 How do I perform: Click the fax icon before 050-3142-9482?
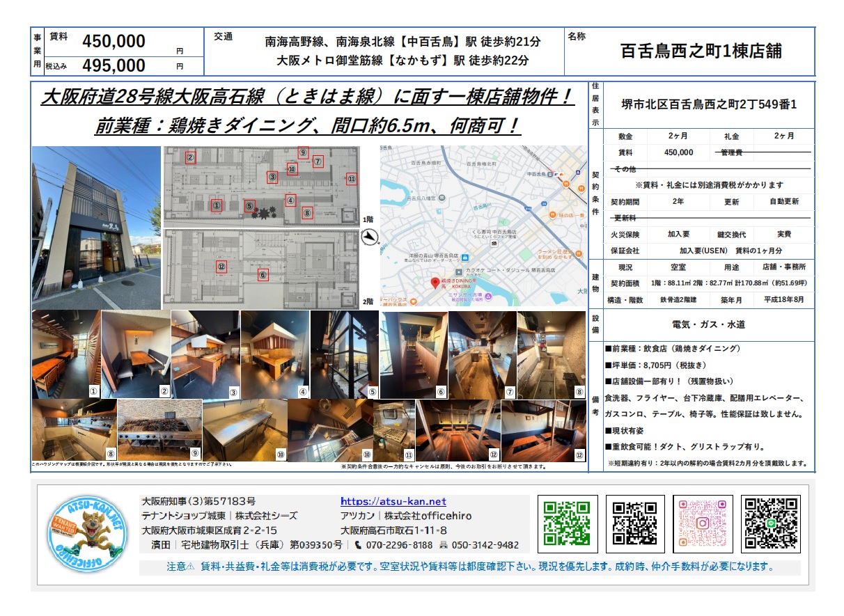tap(445, 546)
